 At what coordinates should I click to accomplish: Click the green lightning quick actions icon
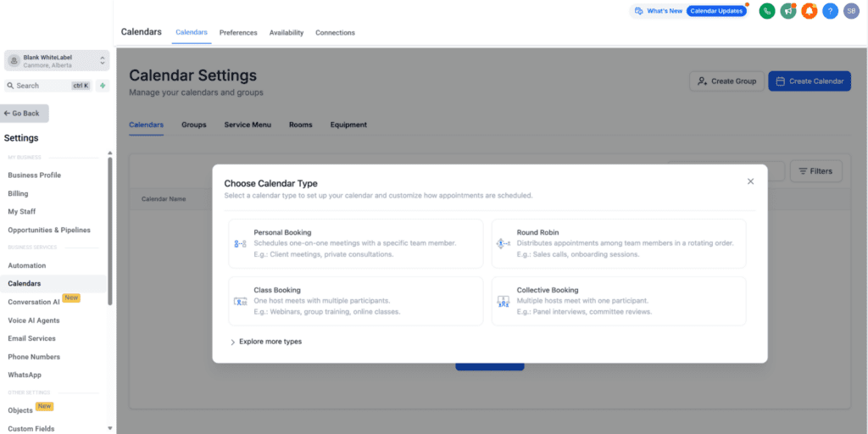coord(103,86)
